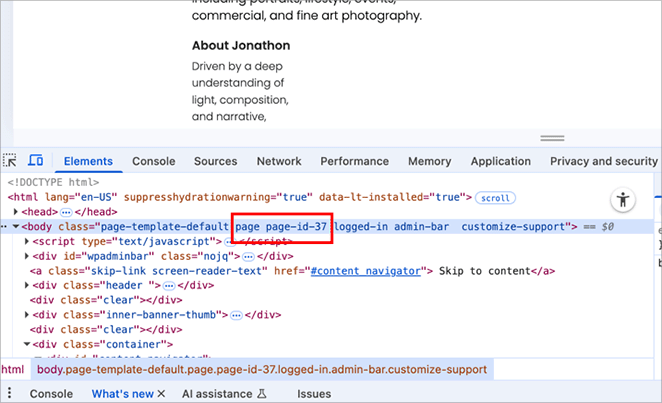Open the Network tab

click(278, 161)
